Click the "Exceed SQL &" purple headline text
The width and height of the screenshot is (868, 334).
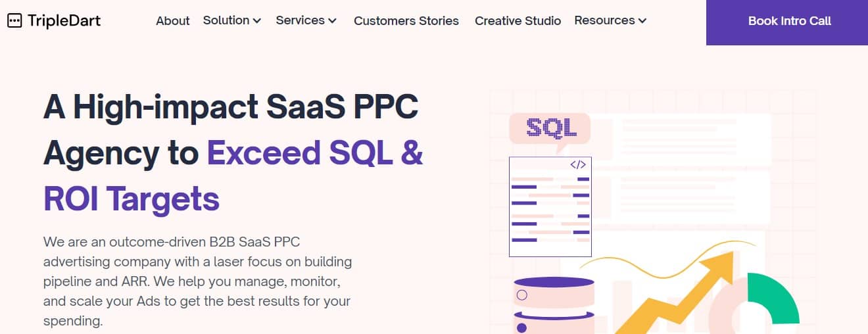315,153
